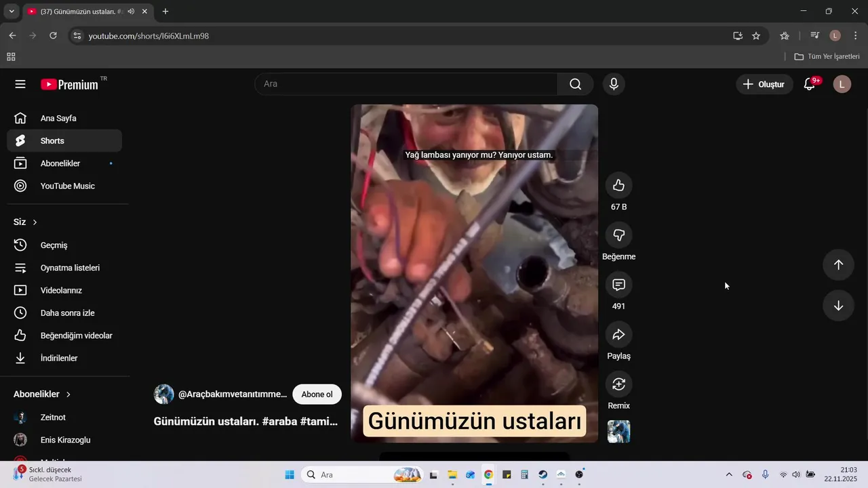Subscribe with the Abone ol button
This screenshot has width=868, height=488.
(x=317, y=394)
